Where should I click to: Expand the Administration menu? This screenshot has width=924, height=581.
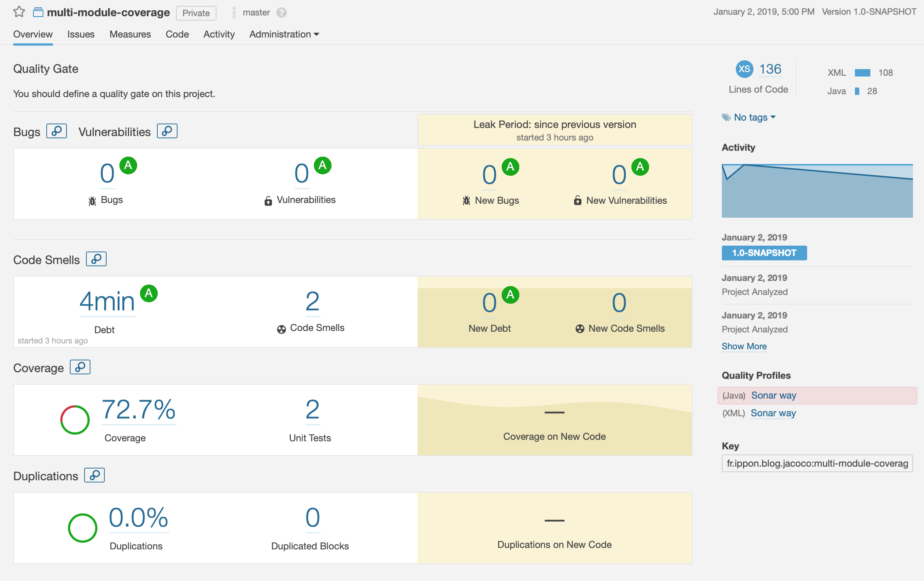[x=284, y=35]
